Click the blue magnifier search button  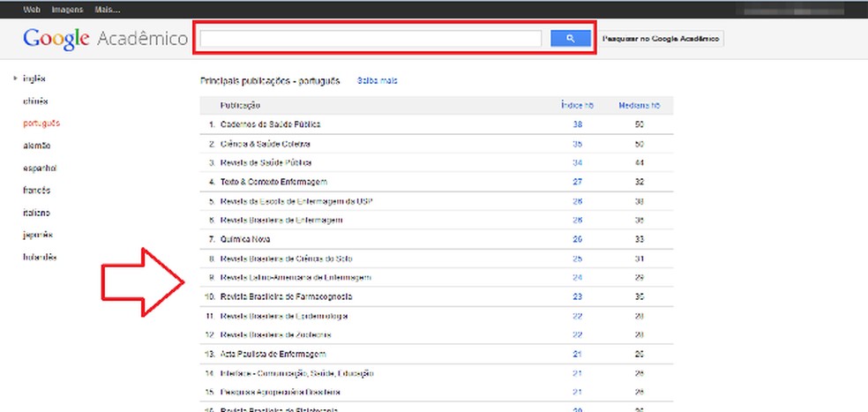570,39
